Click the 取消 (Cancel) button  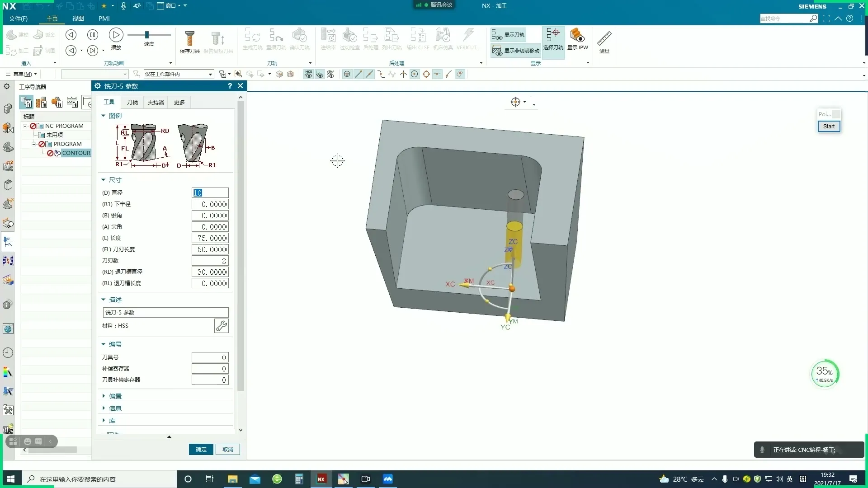228,450
